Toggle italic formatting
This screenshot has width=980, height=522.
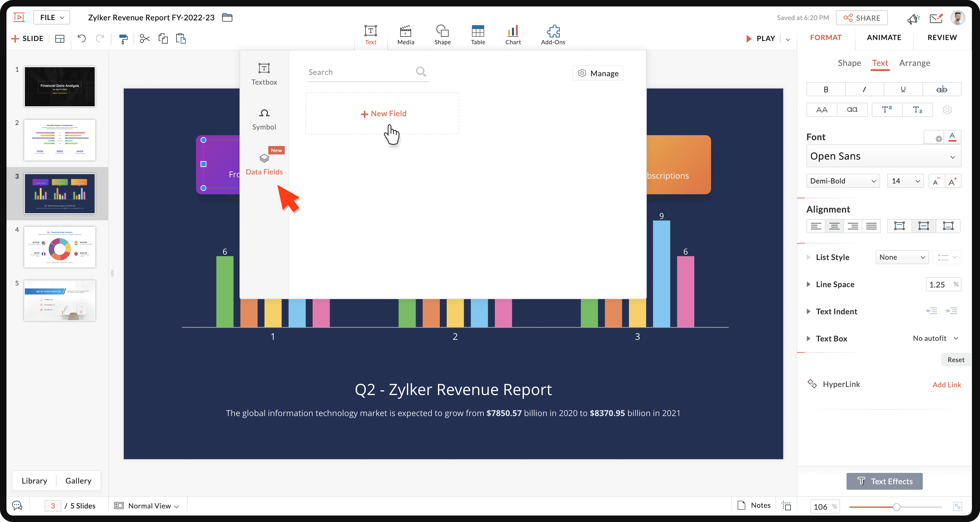coord(864,89)
